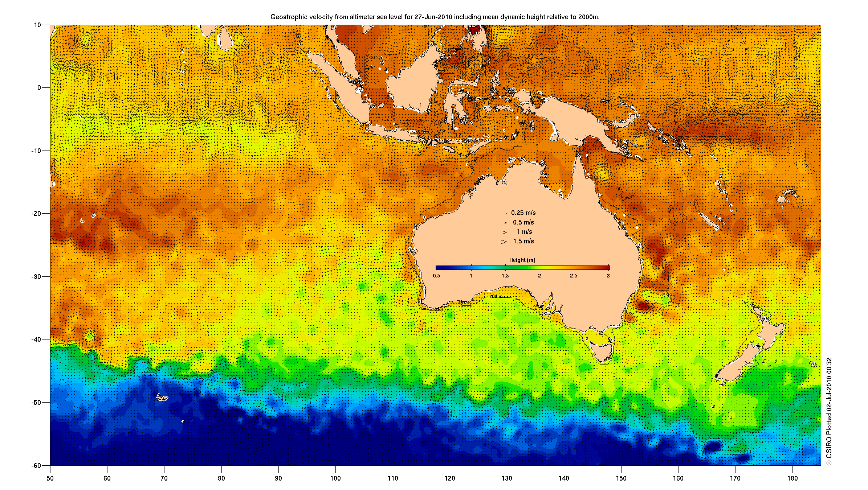This screenshot has width=868, height=490.
Task: Click latitude axis label -30
Action: (x=36, y=276)
